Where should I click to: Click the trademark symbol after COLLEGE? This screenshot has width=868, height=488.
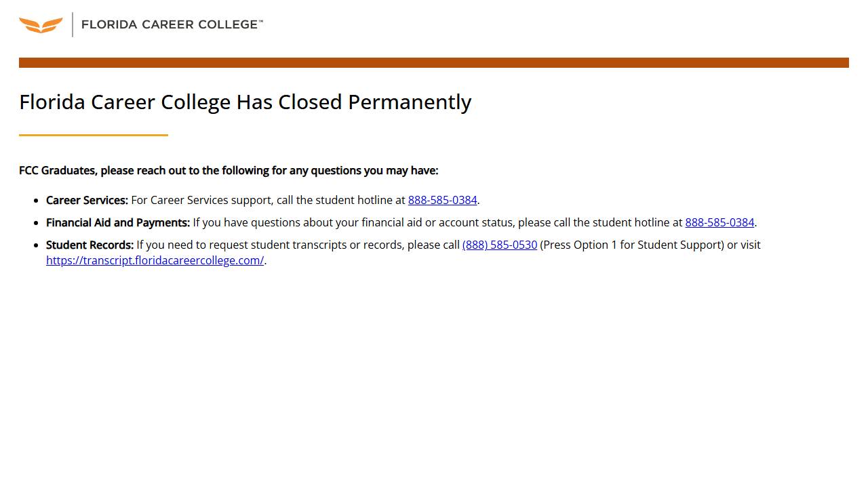pyautogui.click(x=260, y=22)
